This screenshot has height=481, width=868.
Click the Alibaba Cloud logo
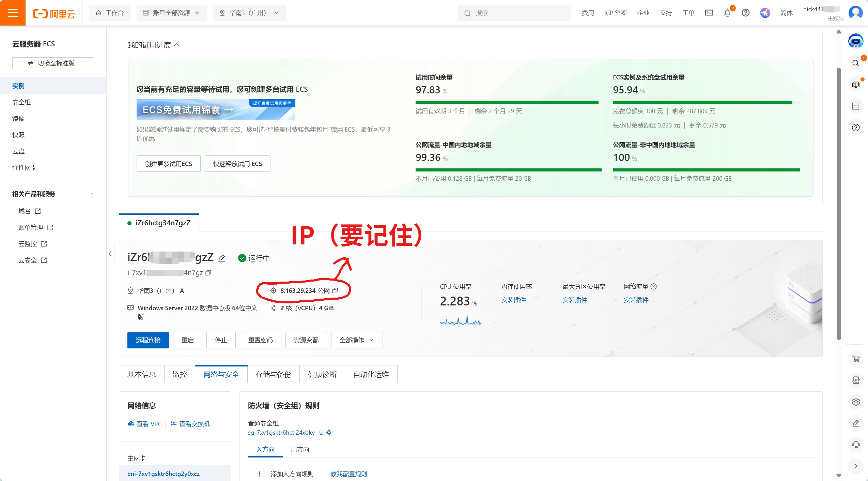(x=54, y=14)
